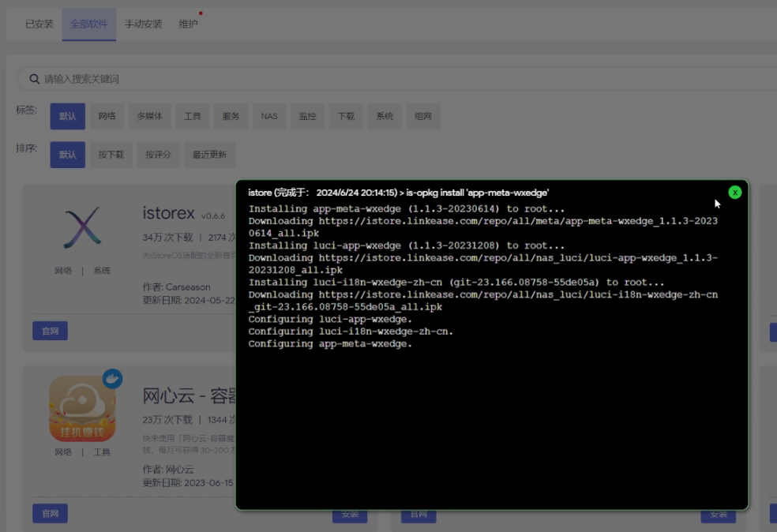Filter apps by 服务 tag

pyautogui.click(x=231, y=116)
